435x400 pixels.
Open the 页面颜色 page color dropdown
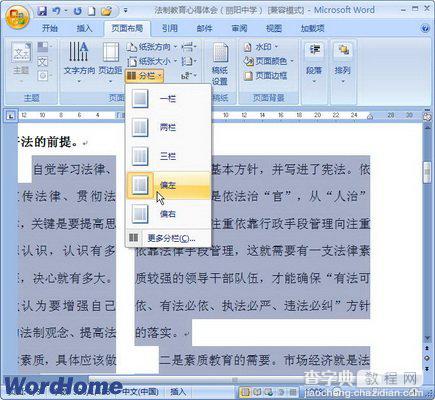tap(269, 61)
